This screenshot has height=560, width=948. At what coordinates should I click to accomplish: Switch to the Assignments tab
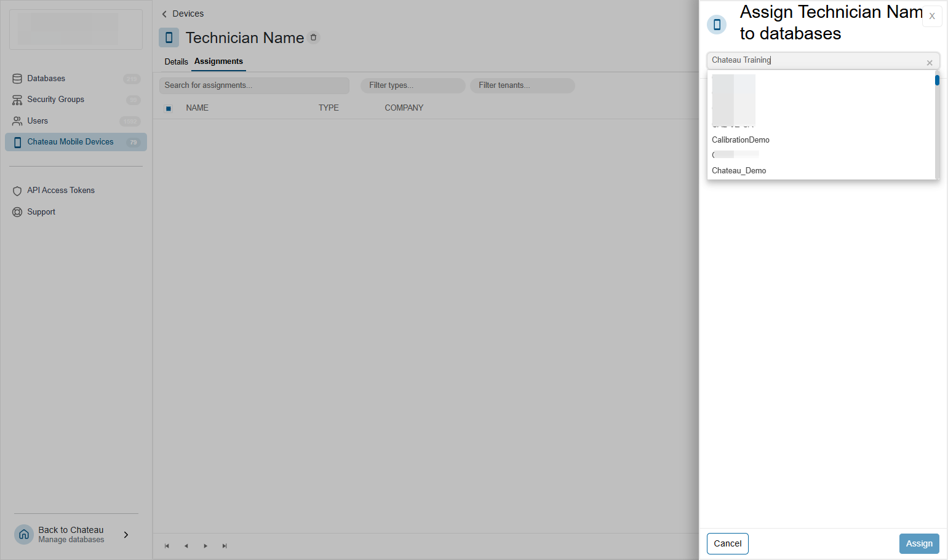pyautogui.click(x=218, y=61)
